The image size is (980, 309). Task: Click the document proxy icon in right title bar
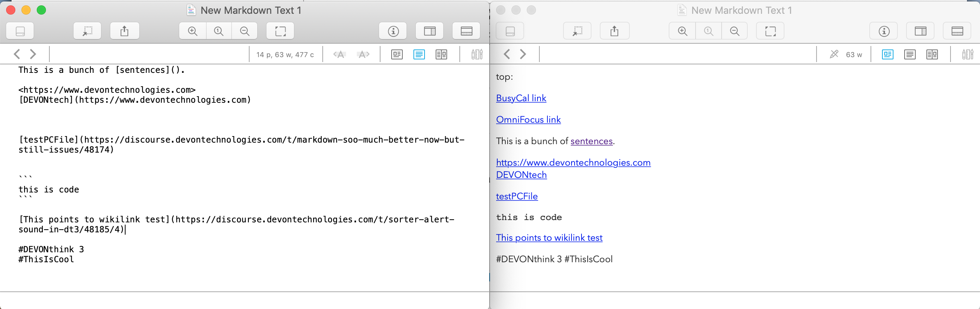click(x=682, y=10)
